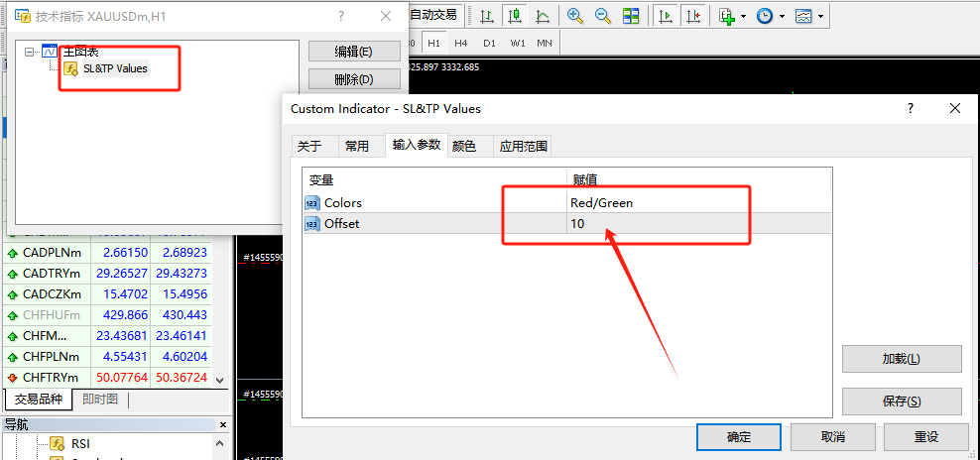Click the 删除(D) button
This screenshot has height=460, width=980.
click(x=354, y=79)
